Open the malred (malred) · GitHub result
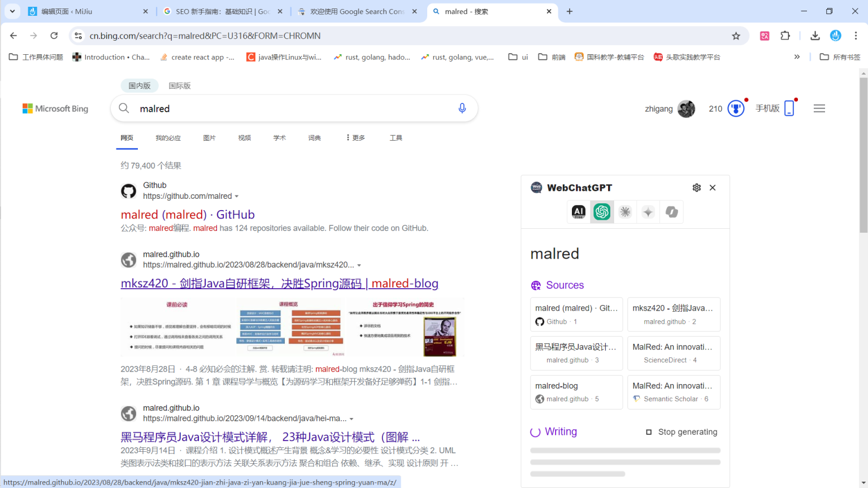 (188, 215)
